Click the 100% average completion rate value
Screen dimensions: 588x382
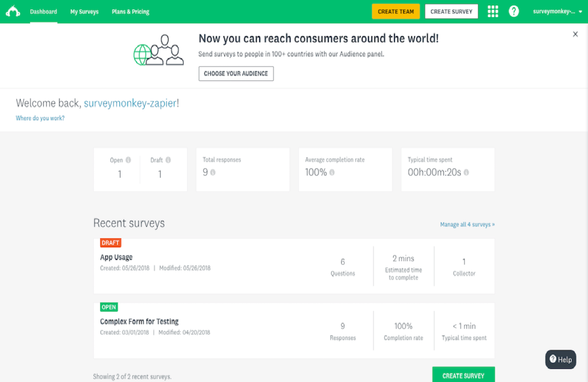[x=316, y=172]
